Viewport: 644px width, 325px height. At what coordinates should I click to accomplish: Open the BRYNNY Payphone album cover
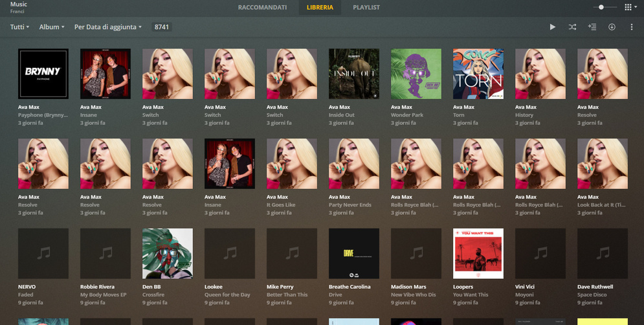point(43,74)
